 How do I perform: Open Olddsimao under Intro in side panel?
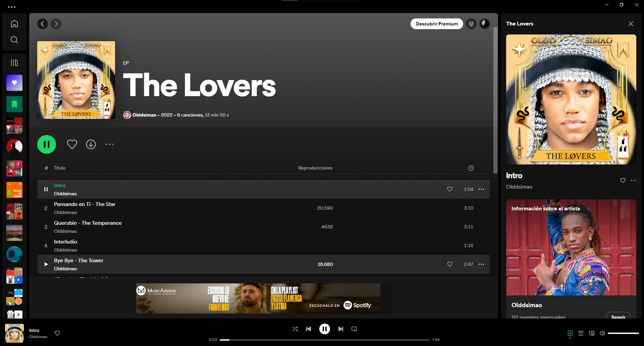point(519,187)
